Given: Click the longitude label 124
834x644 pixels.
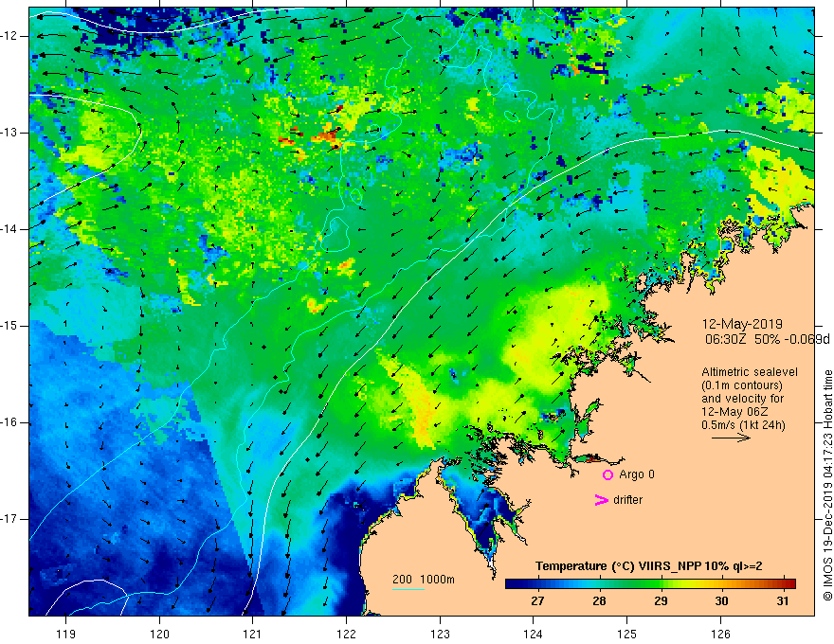Looking at the screenshot, I should tap(534, 634).
